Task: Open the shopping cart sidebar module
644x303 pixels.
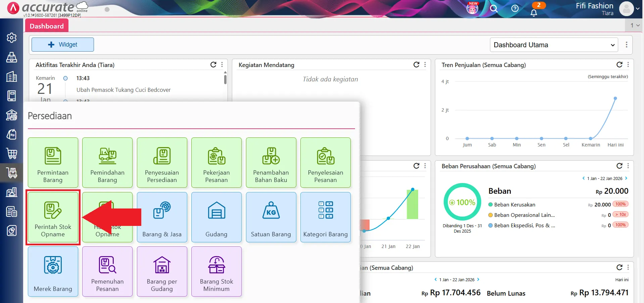Action: 12,154
